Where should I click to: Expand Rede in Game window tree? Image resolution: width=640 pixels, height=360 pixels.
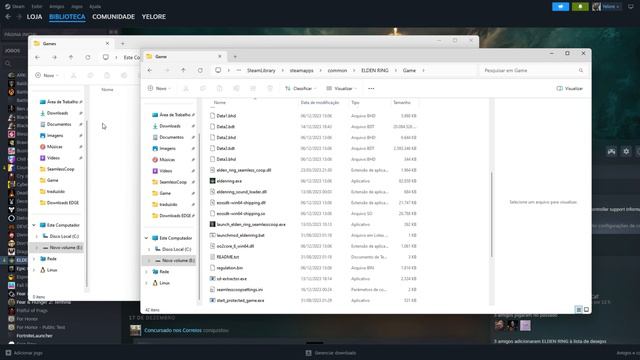(x=146, y=271)
